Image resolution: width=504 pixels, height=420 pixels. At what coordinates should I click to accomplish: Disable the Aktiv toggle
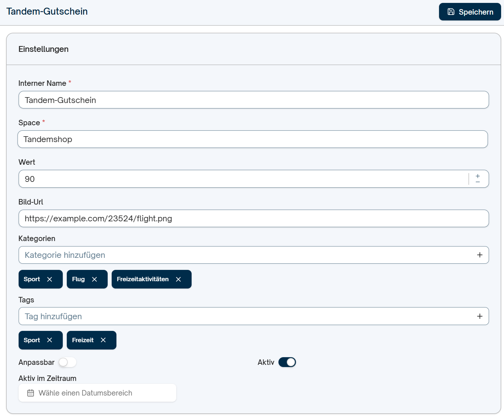coord(287,362)
